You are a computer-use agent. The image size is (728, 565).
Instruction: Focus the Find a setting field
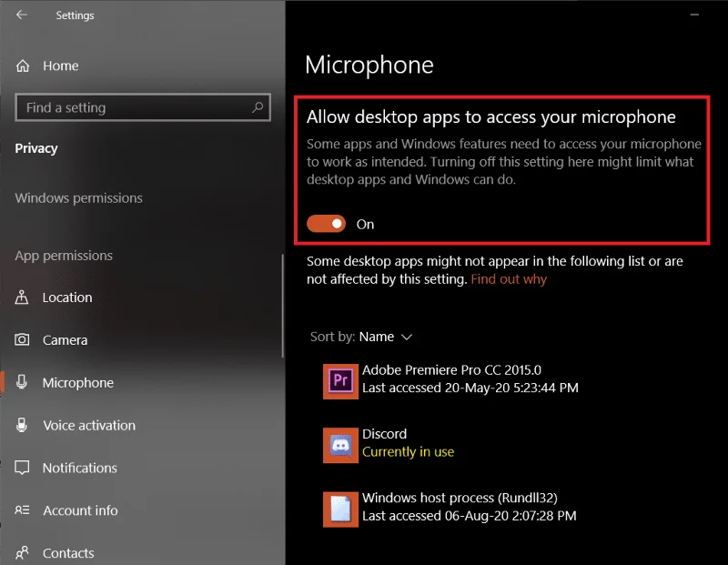143,107
